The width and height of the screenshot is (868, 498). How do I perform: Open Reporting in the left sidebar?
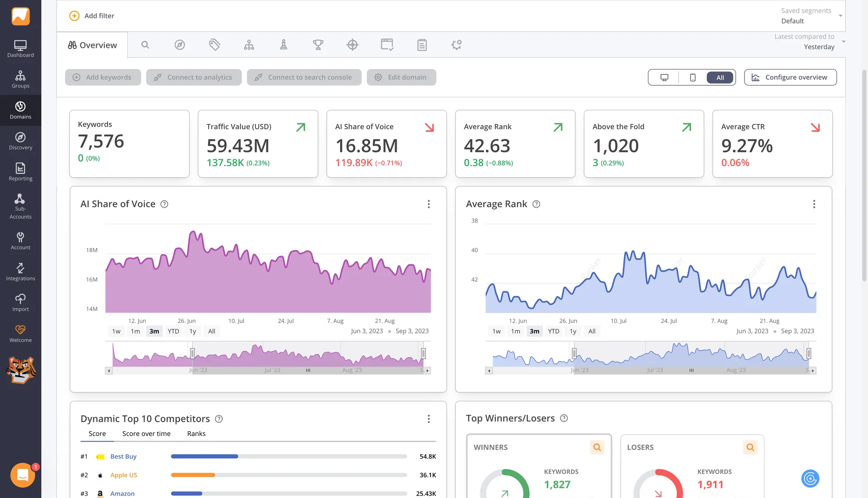tap(20, 172)
